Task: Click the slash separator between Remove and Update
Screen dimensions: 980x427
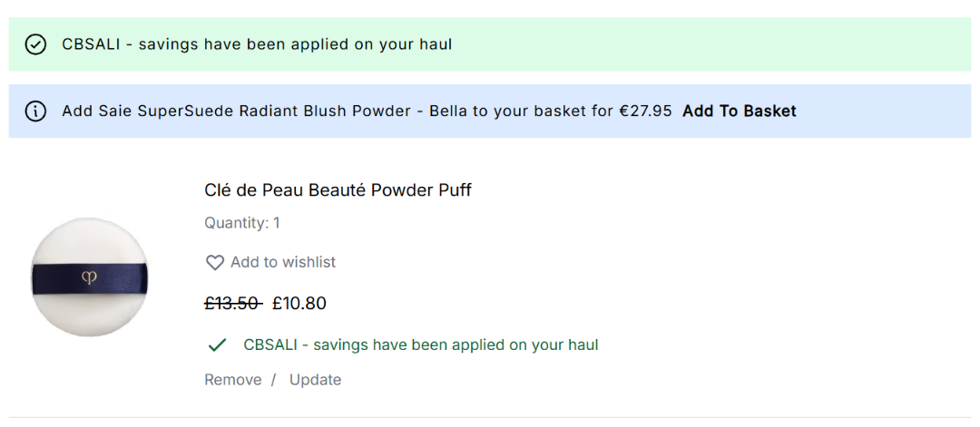Action: pos(273,380)
